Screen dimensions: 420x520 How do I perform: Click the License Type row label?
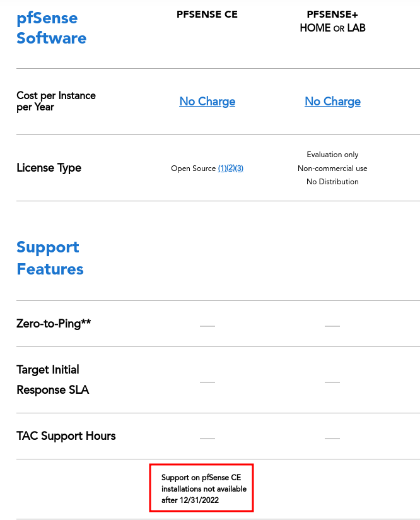[x=49, y=168]
